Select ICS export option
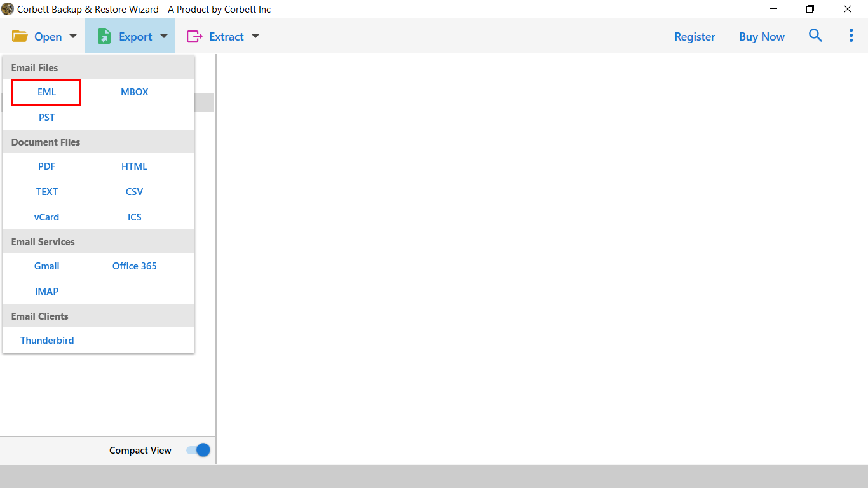This screenshot has width=868, height=488. [134, 217]
